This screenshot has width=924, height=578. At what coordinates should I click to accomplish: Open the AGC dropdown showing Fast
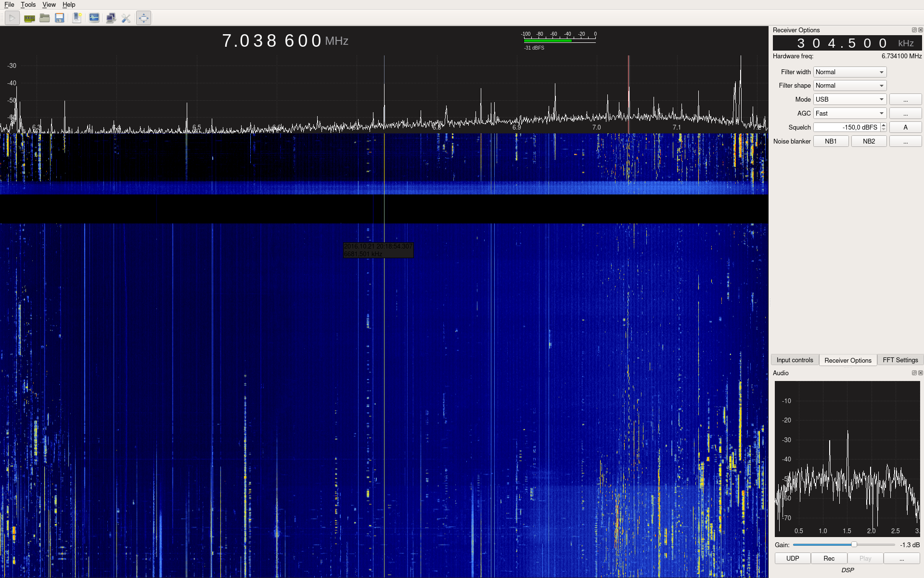[850, 114]
